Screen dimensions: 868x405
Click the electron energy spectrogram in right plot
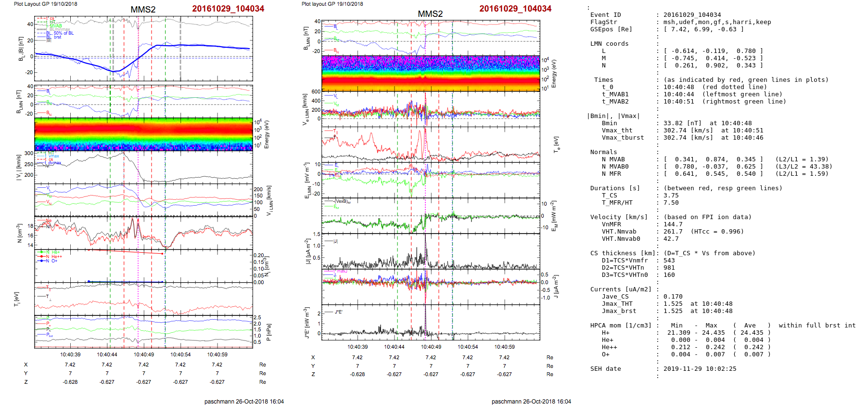pos(431,73)
